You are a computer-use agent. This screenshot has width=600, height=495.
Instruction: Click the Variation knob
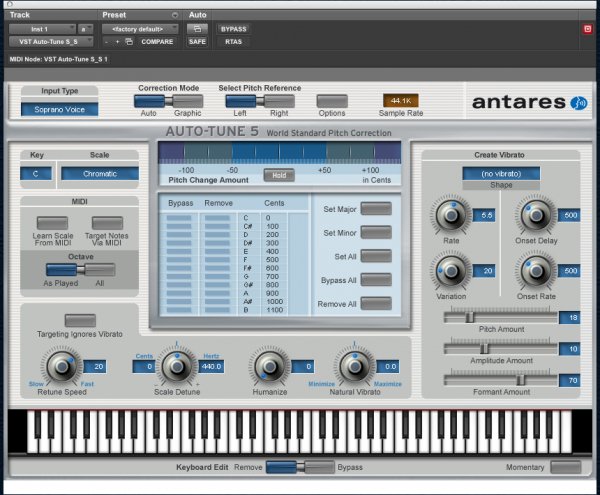[451, 271]
